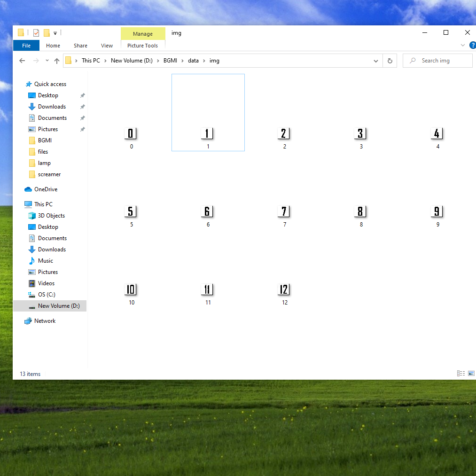Open the files folder in sidebar
The height and width of the screenshot is (476, 476).
[43, 151]
